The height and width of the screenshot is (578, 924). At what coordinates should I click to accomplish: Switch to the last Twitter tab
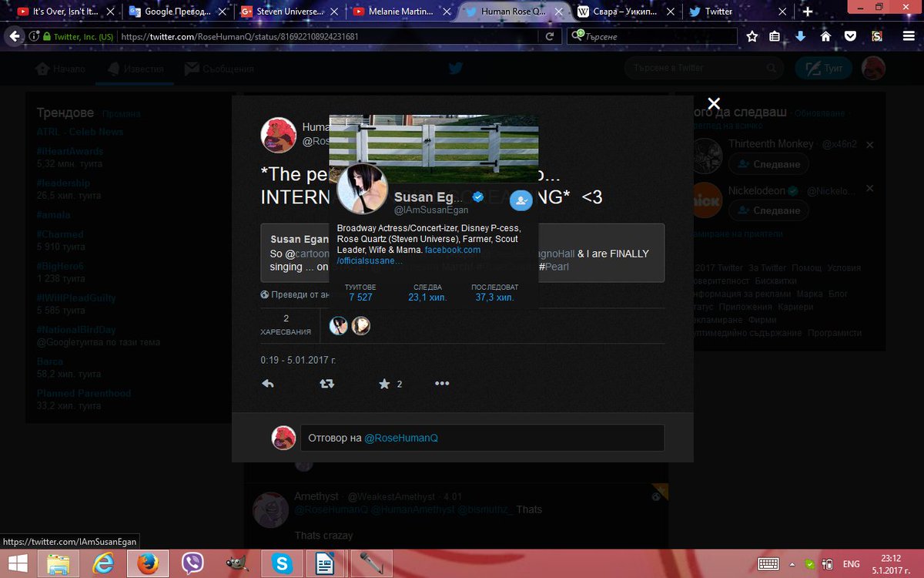click(x=737, y=12)
